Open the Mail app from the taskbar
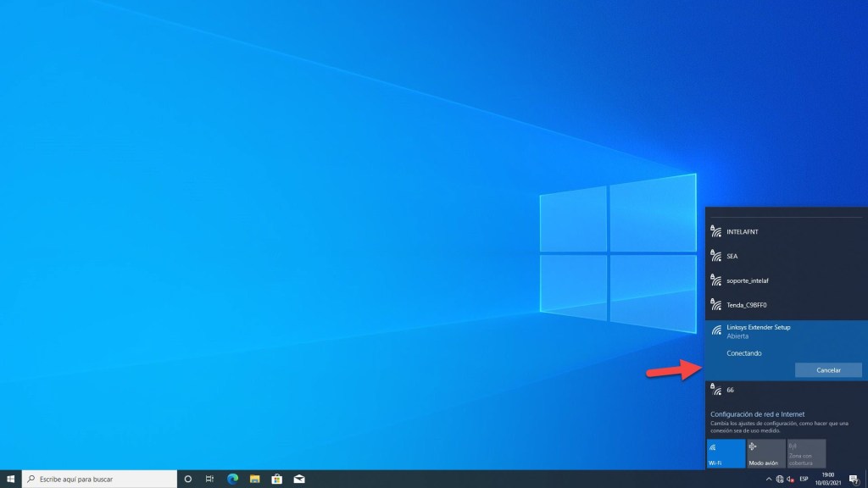This screenshot has width=868, height=488. (298, 479)
